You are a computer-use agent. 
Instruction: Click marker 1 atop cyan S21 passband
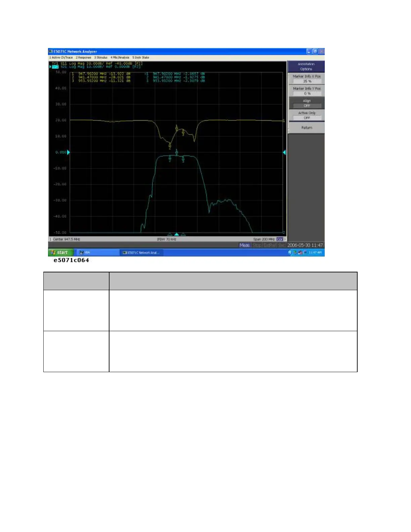(177, 152)
